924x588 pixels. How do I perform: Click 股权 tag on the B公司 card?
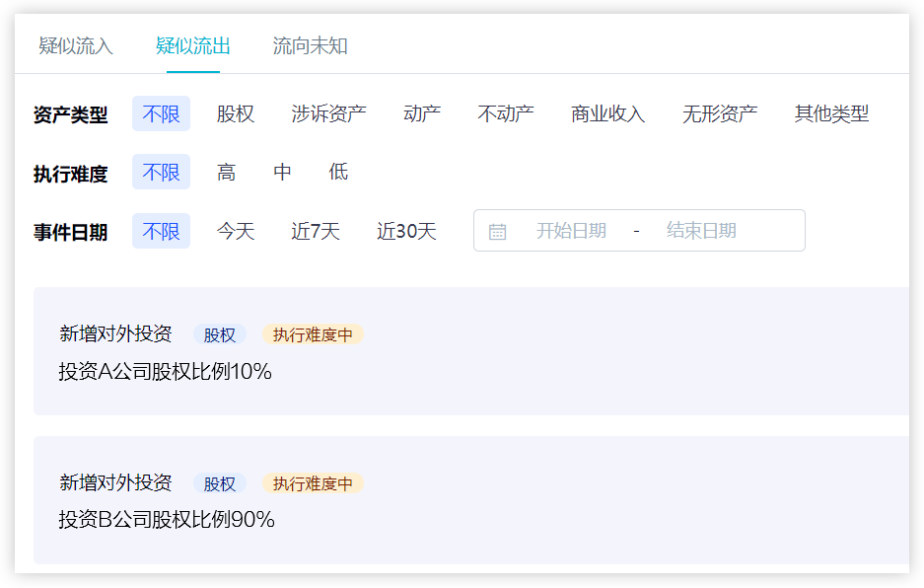(220, 483)
